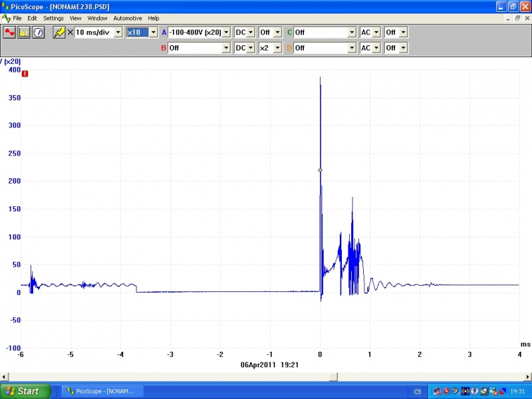Viewport: 532px width, 399px height.
Task: Open the spectrum analyzer view icon
Action: click(x=24, y=32)
